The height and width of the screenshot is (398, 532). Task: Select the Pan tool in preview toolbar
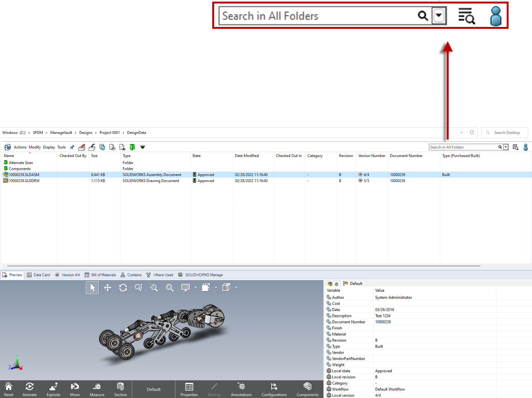click(108, 288)
